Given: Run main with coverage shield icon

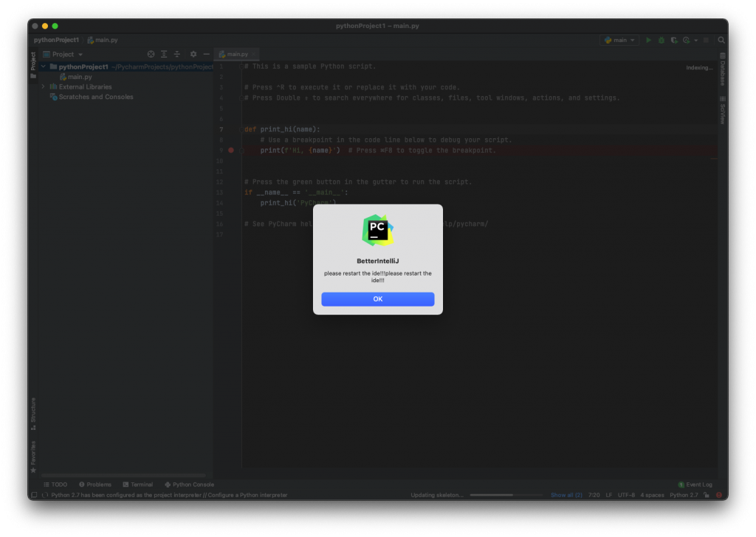Looking at the screenshot, I should pos(674,41).
